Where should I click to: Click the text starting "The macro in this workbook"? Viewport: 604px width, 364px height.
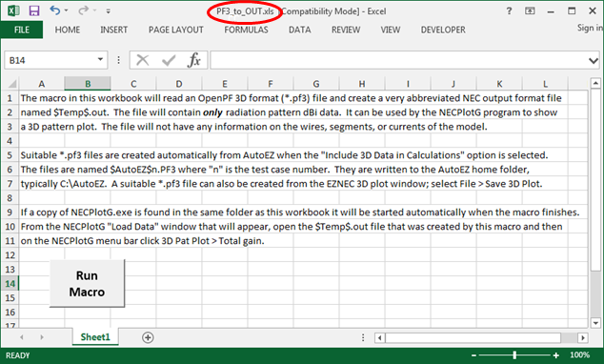pyautogui.click(x=291, y=98)
